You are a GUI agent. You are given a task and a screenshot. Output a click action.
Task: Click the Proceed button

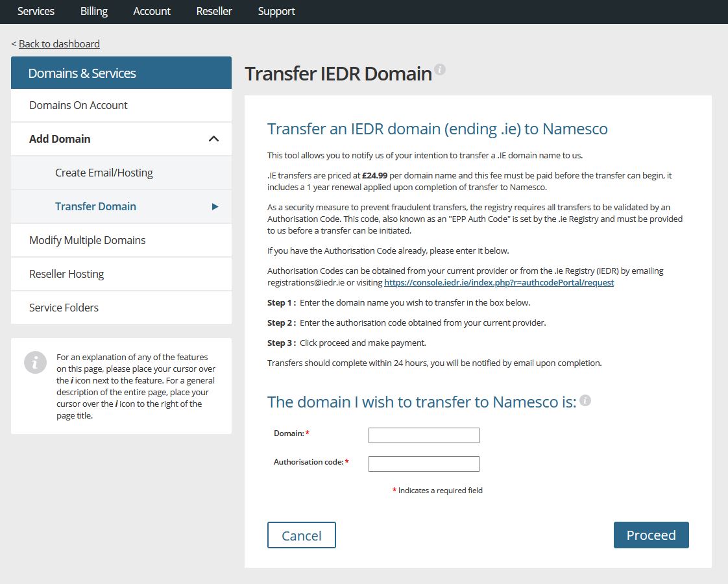pyautogui.click(x=651, y=535)
